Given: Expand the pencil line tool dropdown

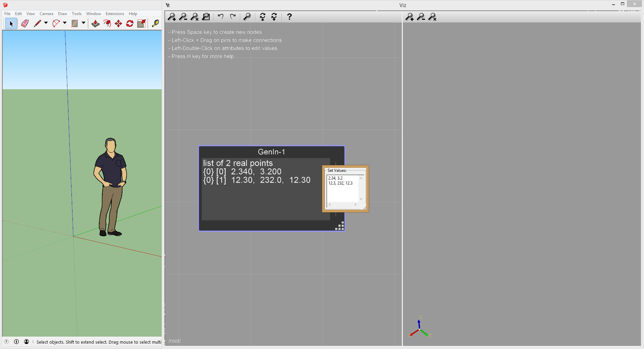Looking at the screenshot, I should (46, 23).
